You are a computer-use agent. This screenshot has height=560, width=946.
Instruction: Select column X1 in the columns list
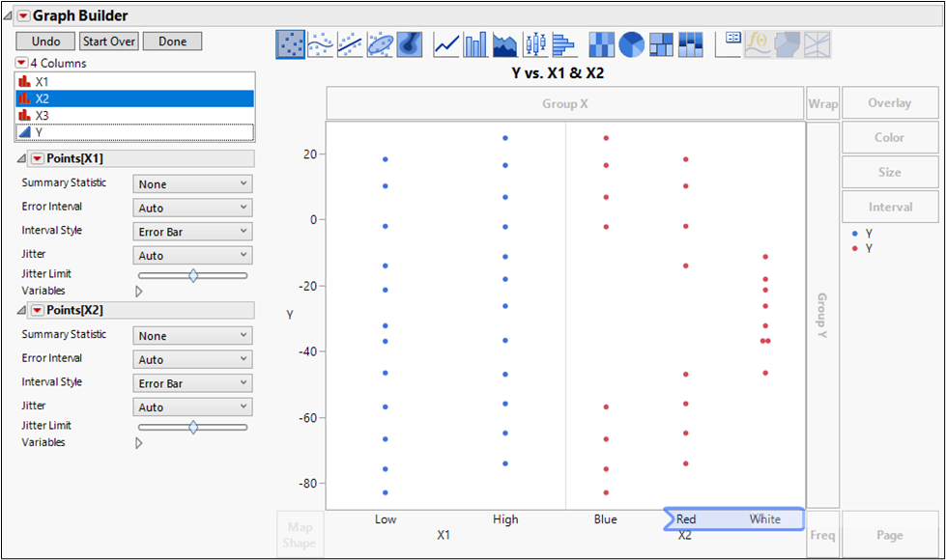(134, 81)
